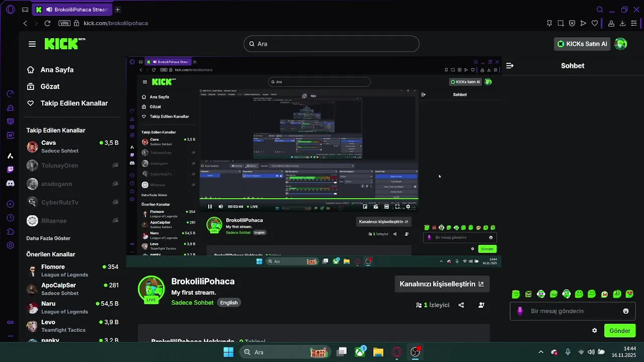The width and height of the screenshot is (644, 362).
Task: Open Opera easy setup sliders icon
Action: point(635,23)
